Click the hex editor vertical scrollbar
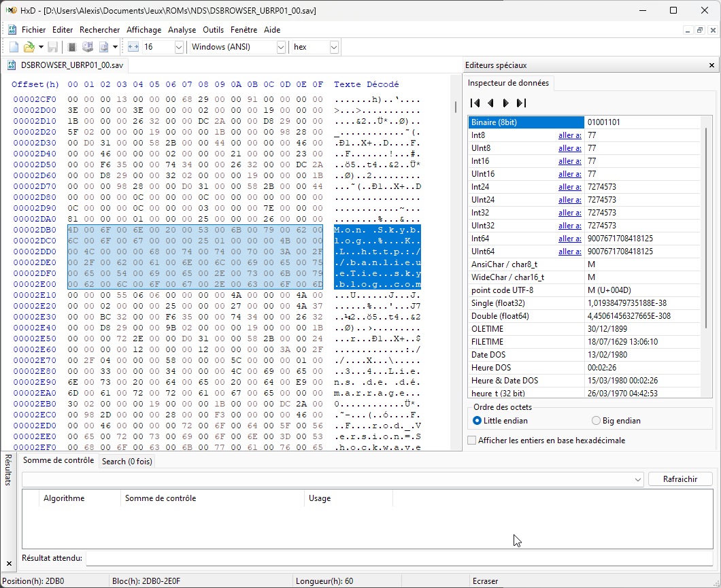 456,272
